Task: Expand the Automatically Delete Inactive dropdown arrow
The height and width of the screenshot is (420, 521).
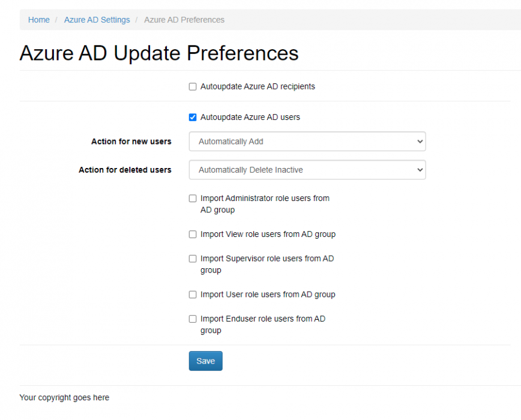Action: tap(418, 170)
